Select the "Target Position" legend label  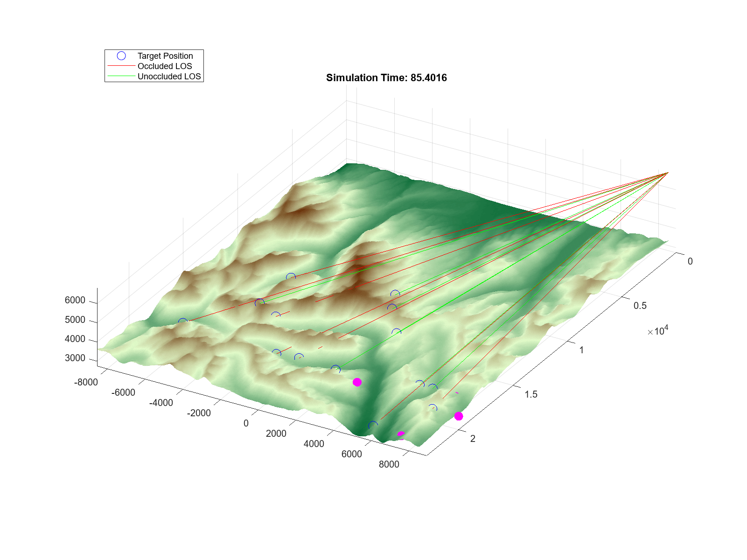[165, 56]
